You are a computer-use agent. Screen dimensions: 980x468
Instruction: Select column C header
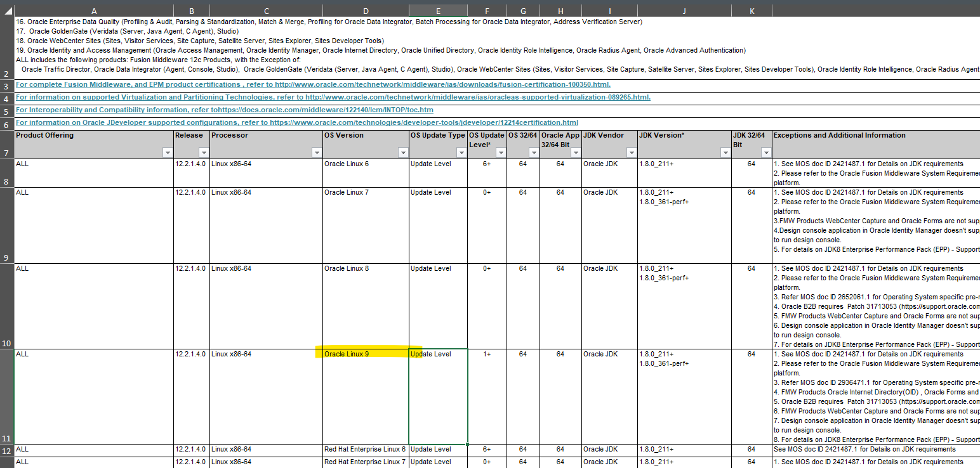[266, 11]
